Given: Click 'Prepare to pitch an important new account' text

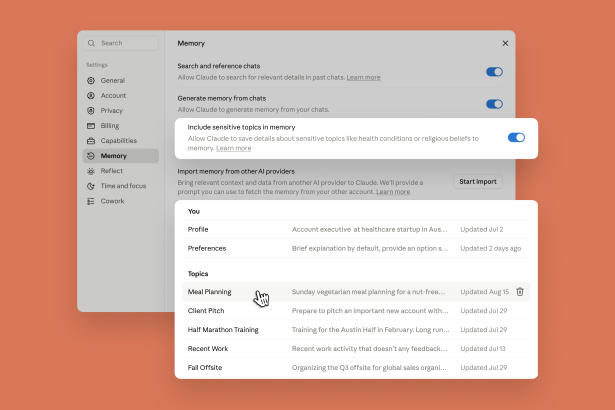Looking at the screenshot, I should tap(370, 311).
